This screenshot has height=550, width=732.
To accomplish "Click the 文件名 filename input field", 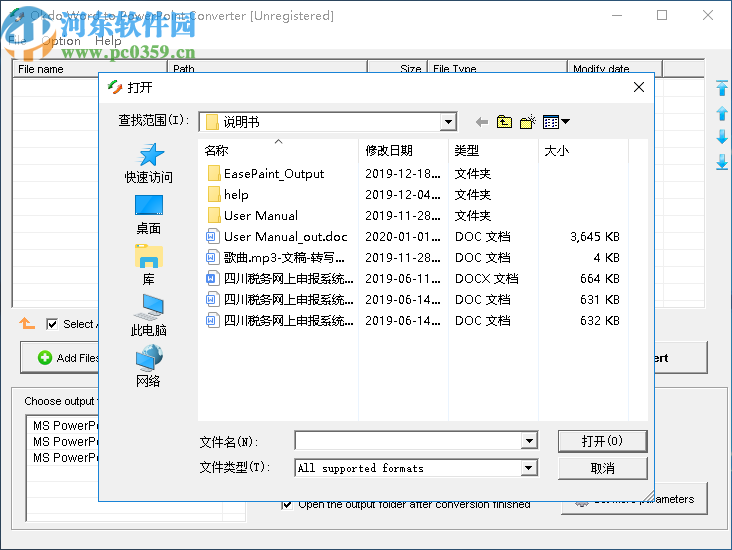I will (x=408, y=440).
